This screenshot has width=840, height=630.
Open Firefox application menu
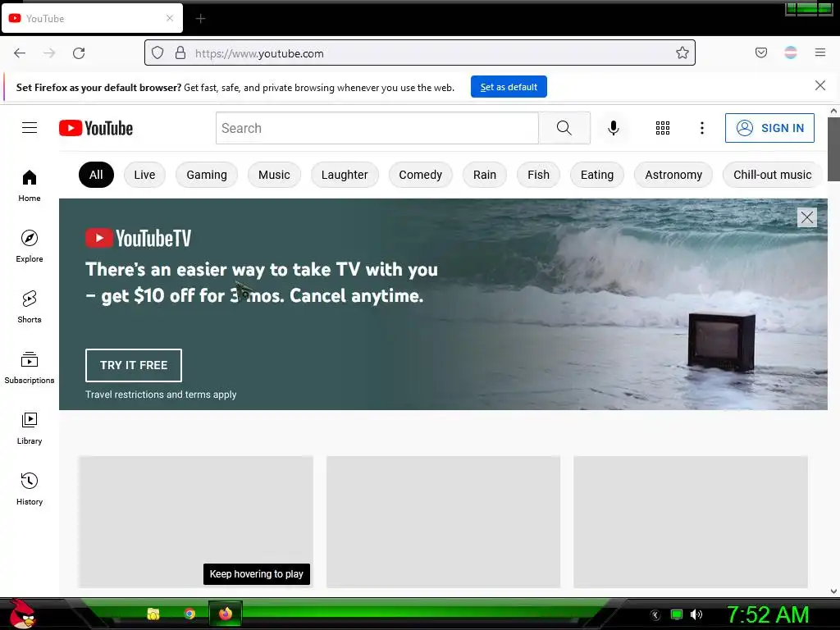[820, 52]
